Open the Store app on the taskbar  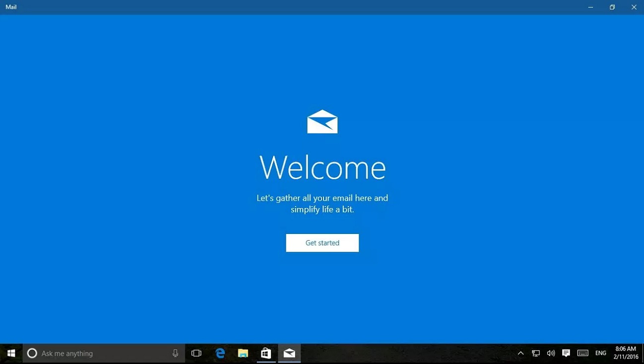[x=266, y=354]
